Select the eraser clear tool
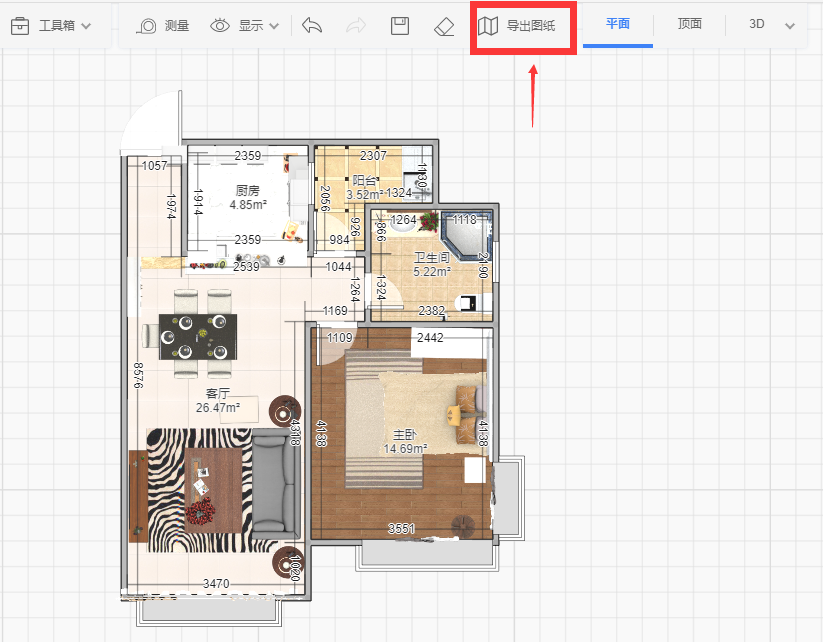This screenshot has width=823, height=642. click(x=444, y=26)
